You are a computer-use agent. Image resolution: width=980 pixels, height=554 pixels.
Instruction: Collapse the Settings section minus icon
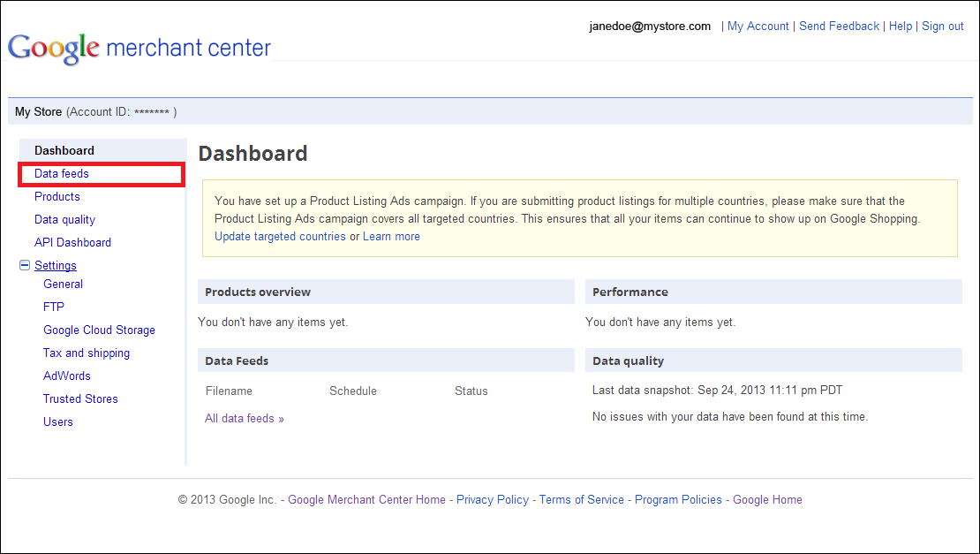[x=25, y=265]
